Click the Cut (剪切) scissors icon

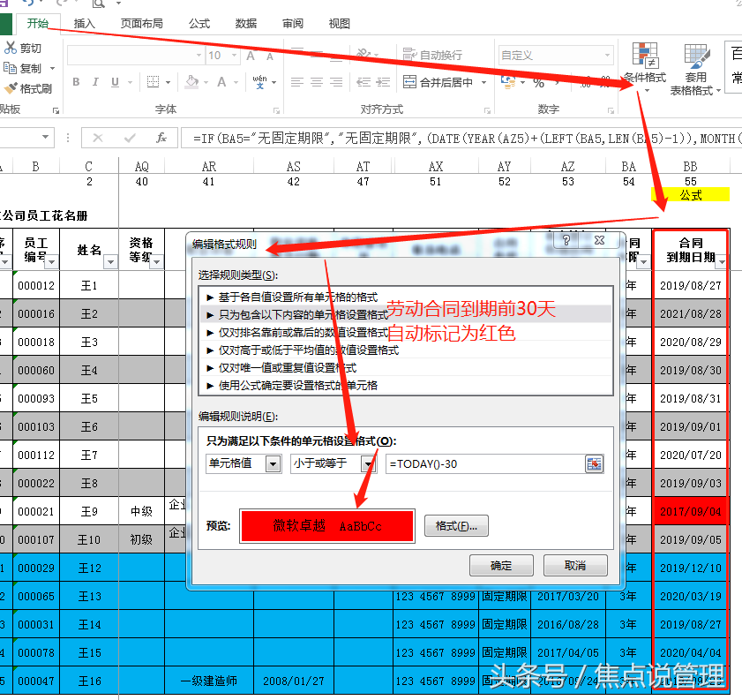tap(10, 48)
